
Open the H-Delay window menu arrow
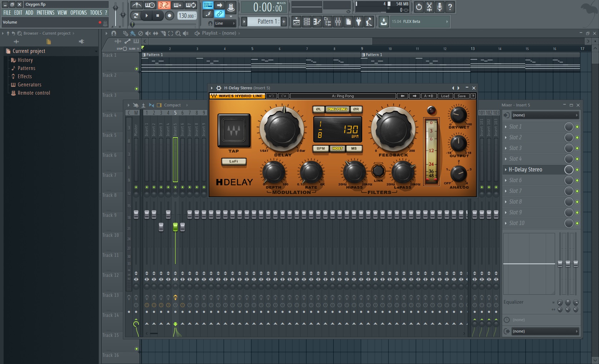point(212,88)
